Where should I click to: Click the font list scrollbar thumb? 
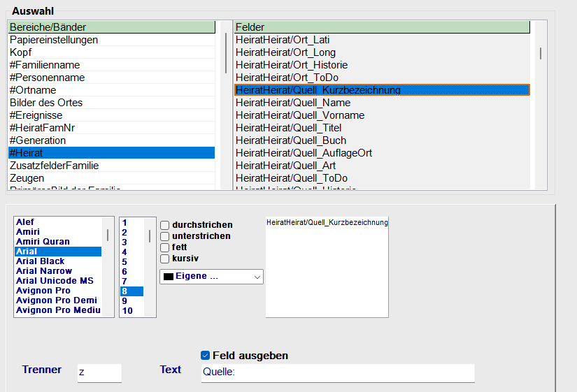(108, 235)
